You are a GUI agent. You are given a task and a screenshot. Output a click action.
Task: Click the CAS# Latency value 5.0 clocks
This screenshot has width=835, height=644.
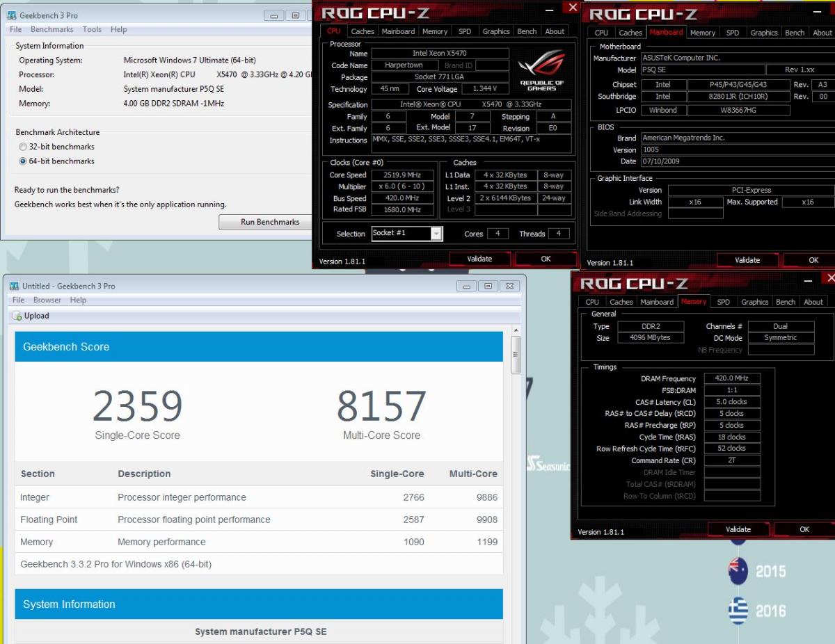(x=733, y=402)
